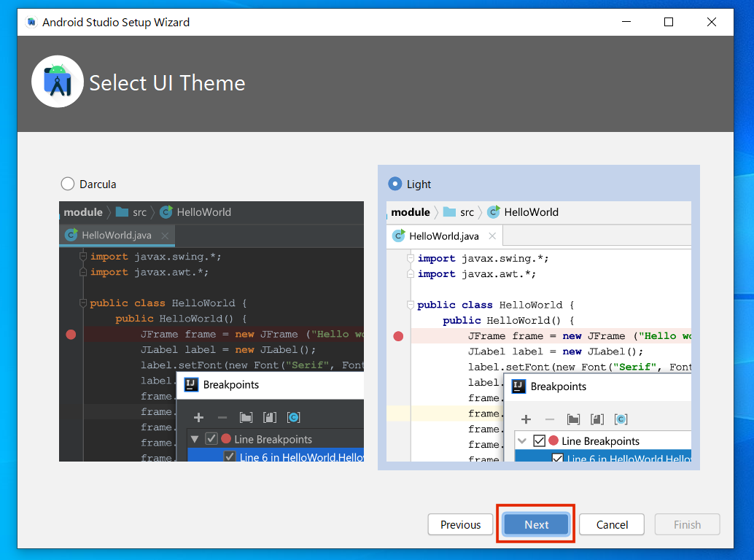
Task: Click the plus icon in Light Breakpoints panel
Action: [526, 419]
